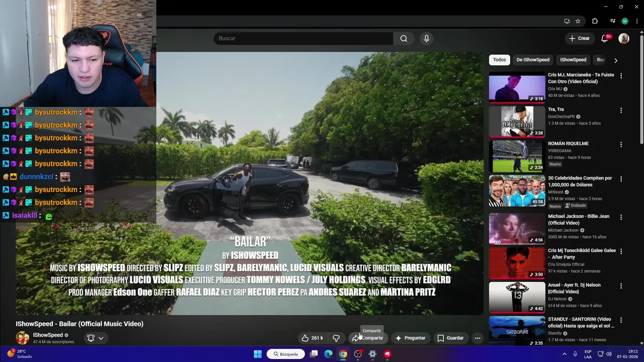
Task: Open Chrome profile M avatar
Action: tap(625, 21)
